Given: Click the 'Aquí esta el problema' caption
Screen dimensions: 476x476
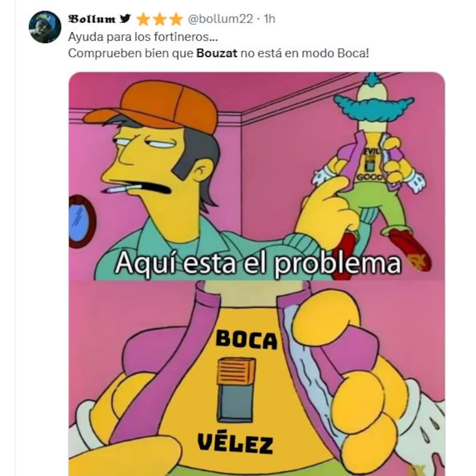Looking at the screenshot, I should coord(258,263).
